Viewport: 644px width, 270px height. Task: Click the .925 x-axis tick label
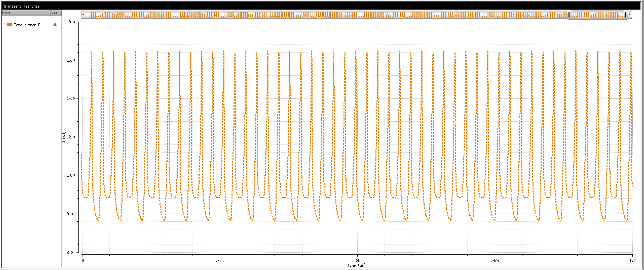219,261
